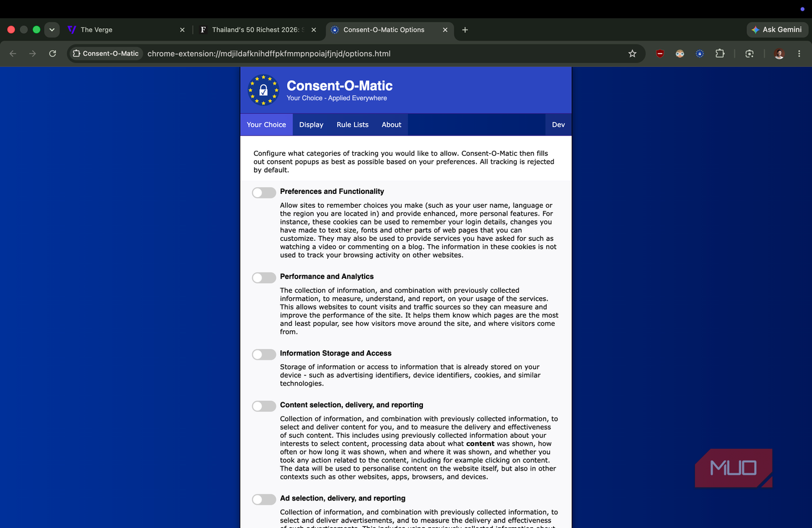The width and height of the screenshot is (812, 528).
Task: Enable Preferences and Functionality toggle
Action: 264,193
